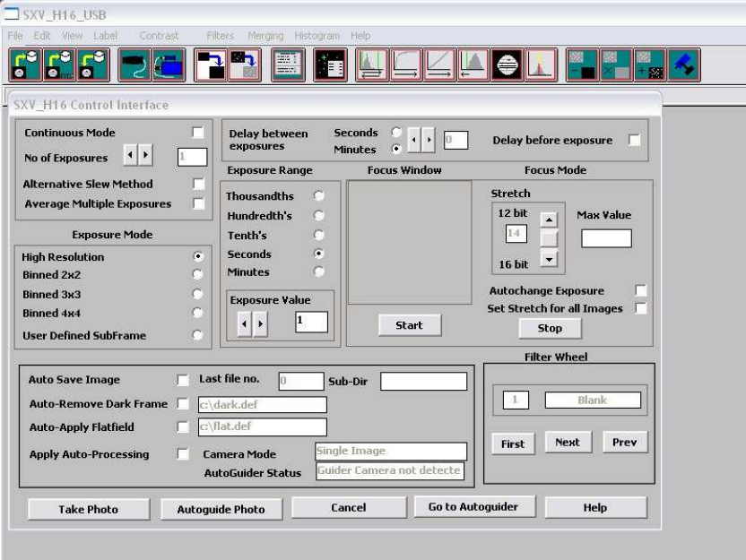
Task: Click the colored histogram peak icon
Action: 541,65
